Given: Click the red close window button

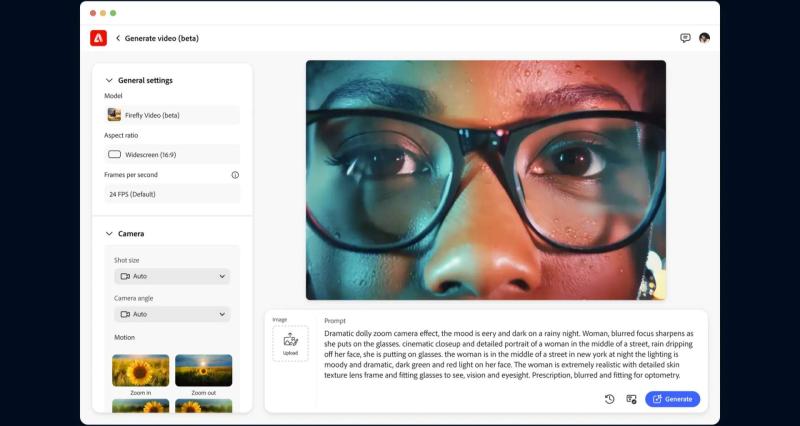Looking at the screenshot, I should point(93,13).
